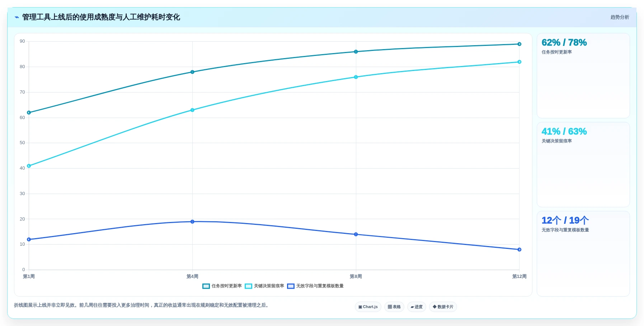Click the 关键决策留痕率 legend label
Image resolution: width=644 pixels, height=326 pixels.
(x=269, y=286)
